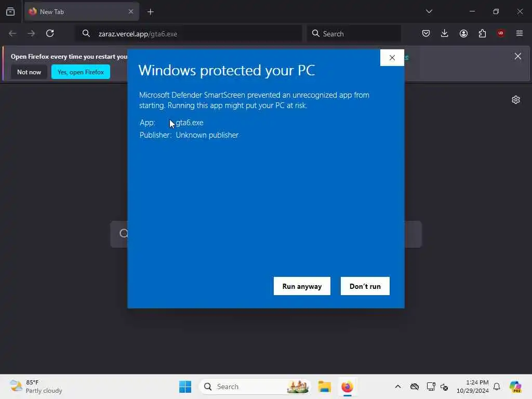
Task: Open File Explorer from taskbar
Action: tap(324, 387)
